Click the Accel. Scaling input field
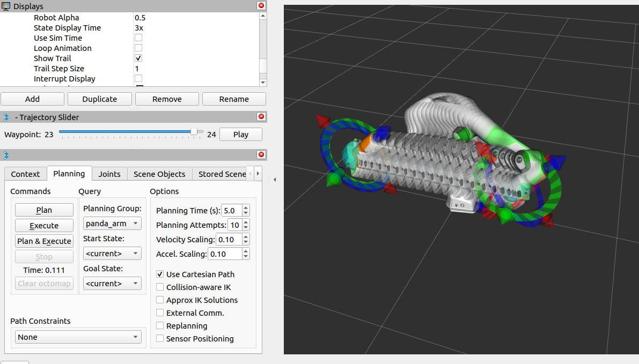This screenshot has width=639, height=364. (x=225, y=254)
